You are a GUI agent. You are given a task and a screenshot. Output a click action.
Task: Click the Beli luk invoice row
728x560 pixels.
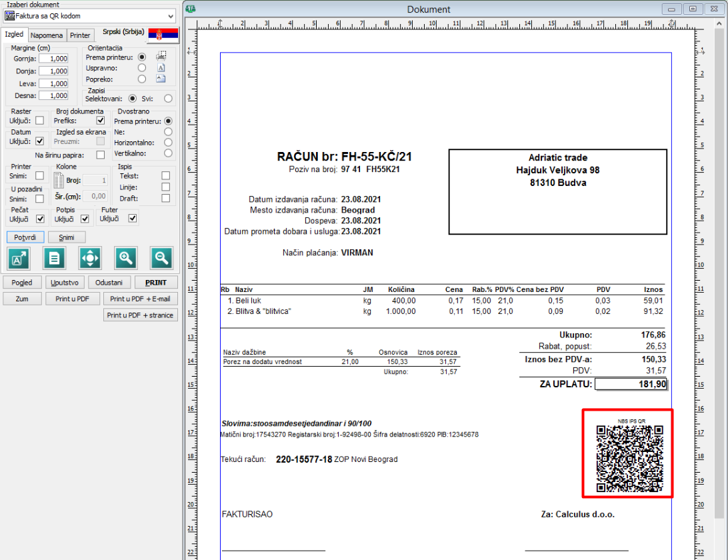pos(443,301)
